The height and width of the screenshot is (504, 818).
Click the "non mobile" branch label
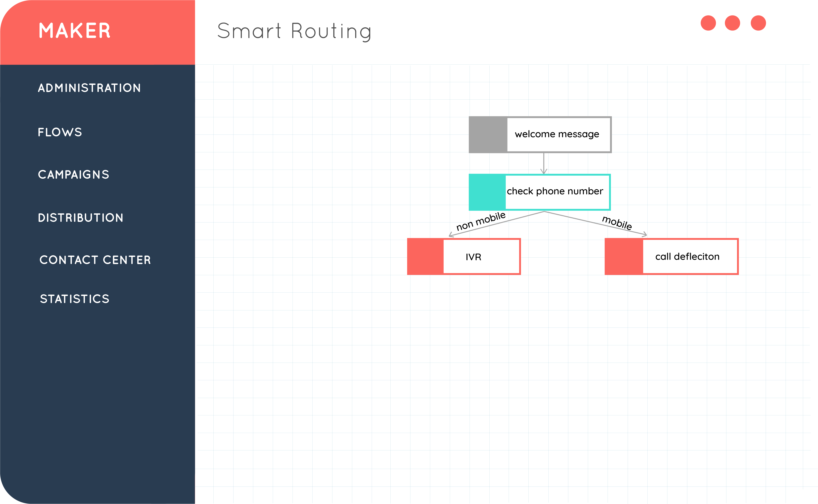tap(481, 221)
